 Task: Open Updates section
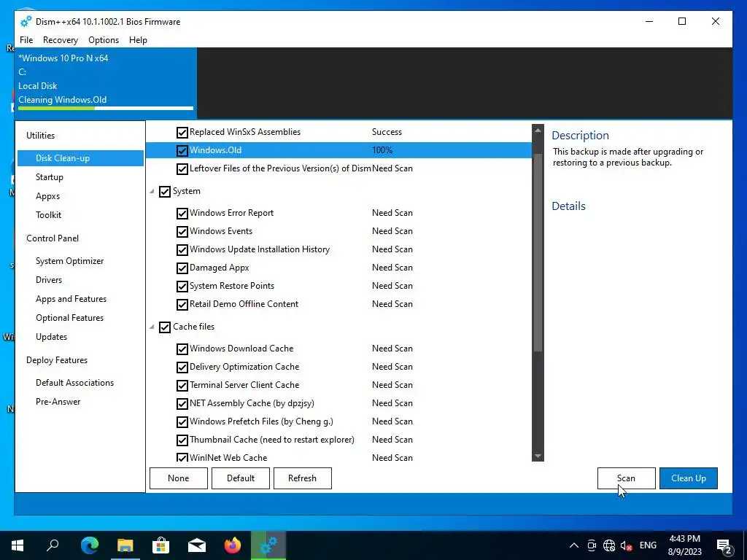pyautogui.click(x=52, y=337)
